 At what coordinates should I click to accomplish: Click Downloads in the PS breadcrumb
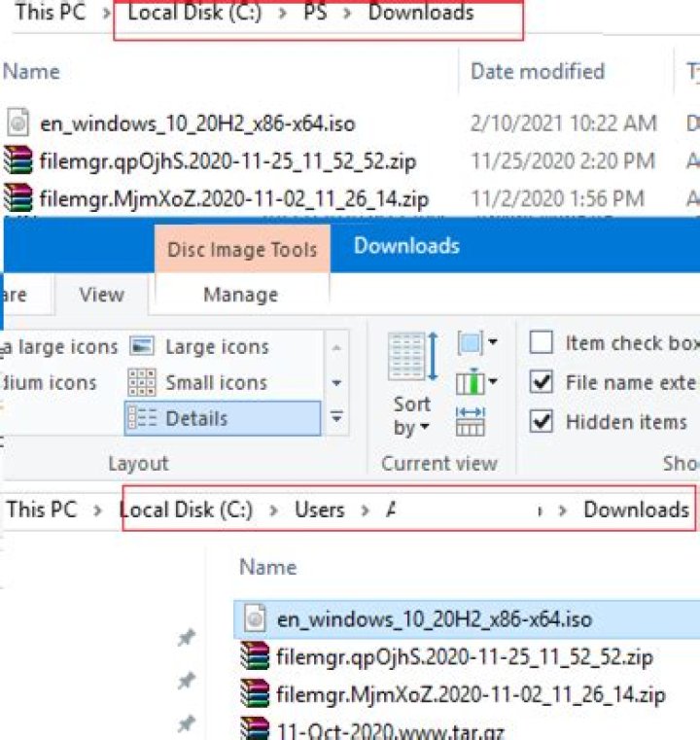[421, 12]
